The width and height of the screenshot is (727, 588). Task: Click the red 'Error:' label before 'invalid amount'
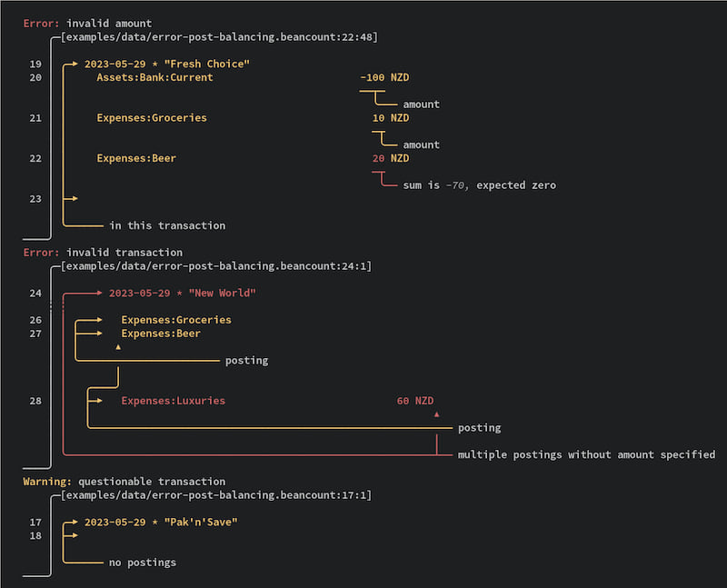tap(41, 24)
